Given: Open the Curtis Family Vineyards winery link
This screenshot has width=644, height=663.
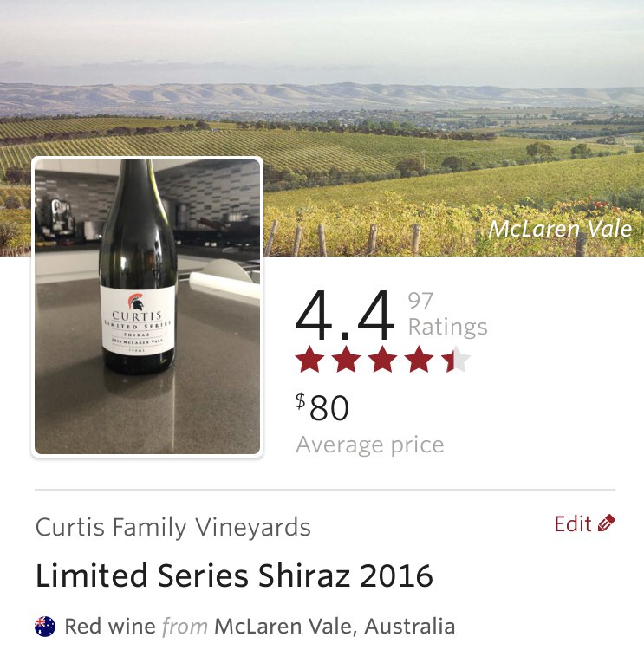Looking at the screenshot, I should click(173, 527).
